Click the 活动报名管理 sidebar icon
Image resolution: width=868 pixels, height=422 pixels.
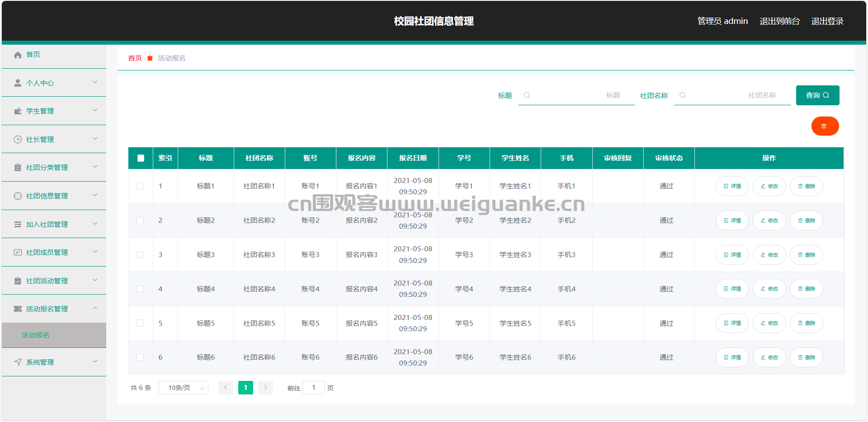click(x=18, y=309)
